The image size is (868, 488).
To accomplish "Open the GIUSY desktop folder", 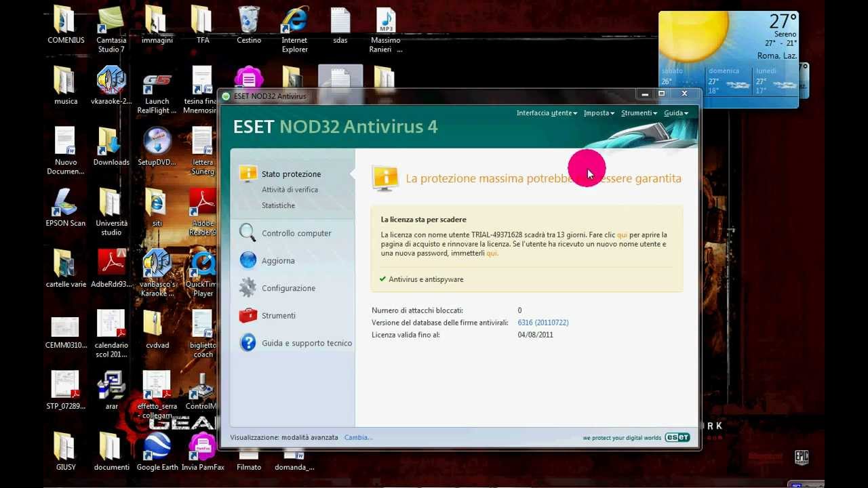I will click(66, 452).
